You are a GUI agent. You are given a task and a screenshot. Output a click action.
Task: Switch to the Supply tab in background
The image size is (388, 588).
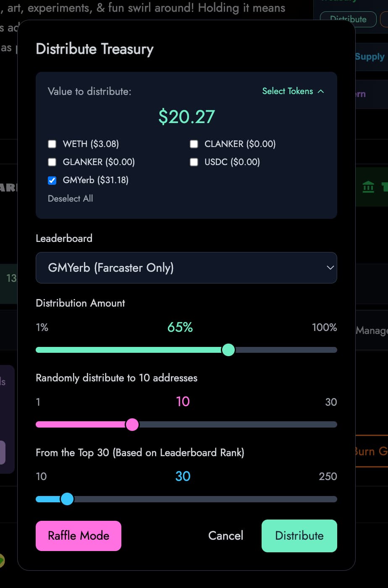pos(370,57)
